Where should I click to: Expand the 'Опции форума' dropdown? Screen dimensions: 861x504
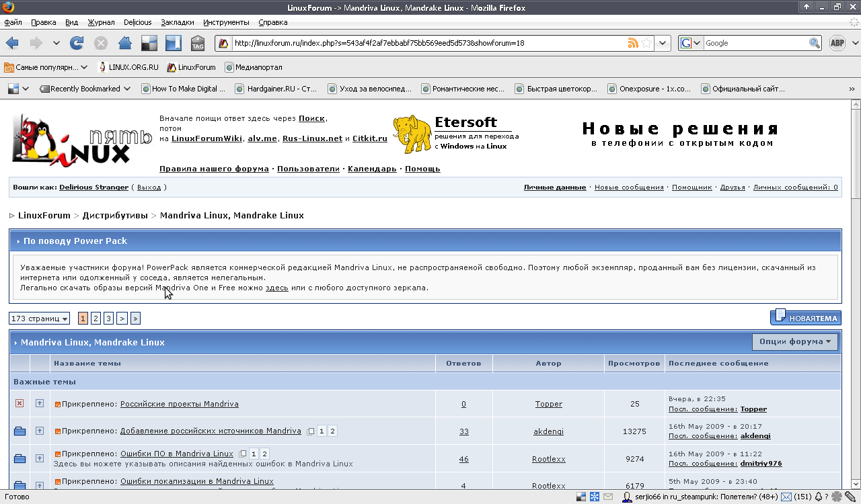(x=794, y=342)
